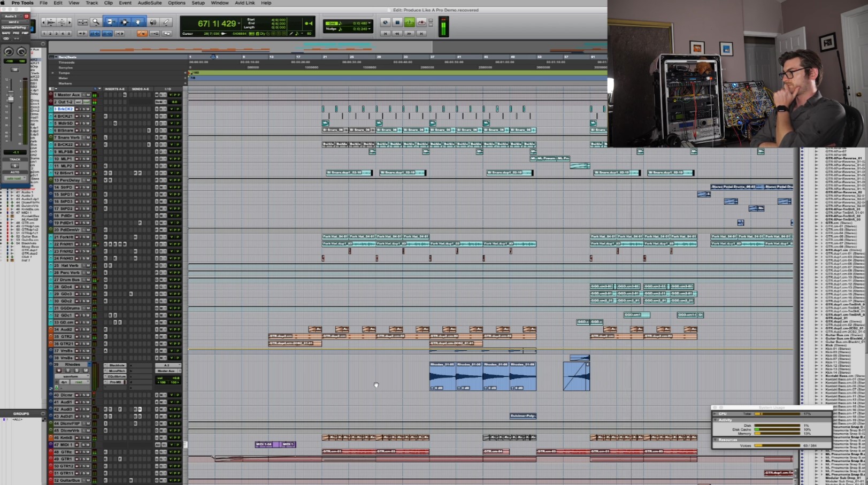Viewport: 868px width, 485px height.
Task: Select the Zoomer tool
Action: pos(96,22)
